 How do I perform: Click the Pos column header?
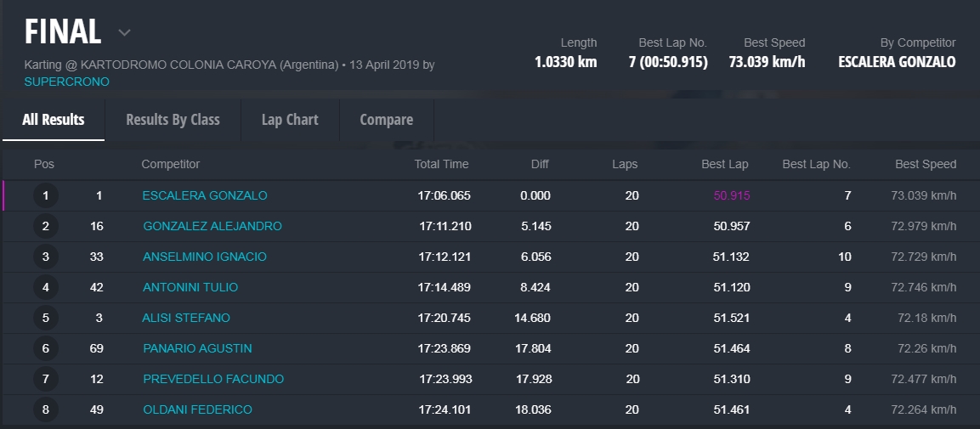pyautogui.click(x=44, y=164)
